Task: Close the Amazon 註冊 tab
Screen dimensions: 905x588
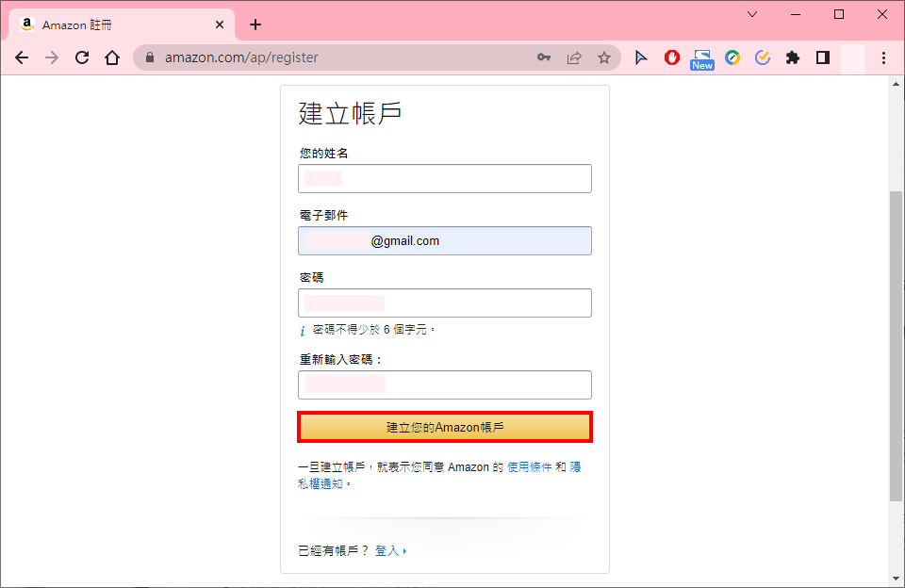Action: 220,24
